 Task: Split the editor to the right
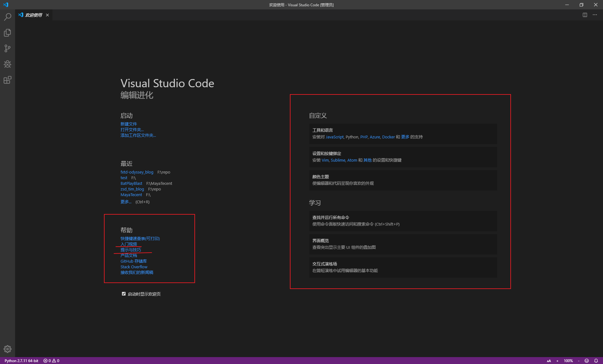pos(585,15)
